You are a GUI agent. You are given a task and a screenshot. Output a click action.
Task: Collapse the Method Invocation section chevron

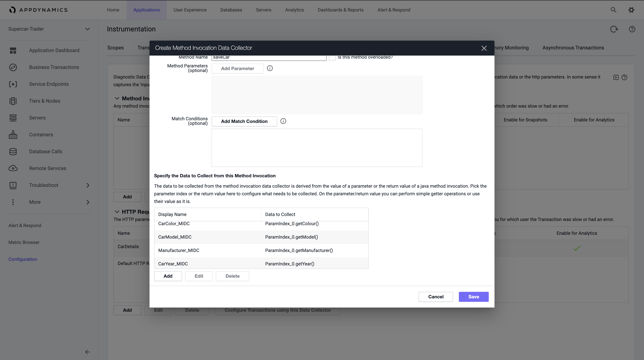[117, 98]
